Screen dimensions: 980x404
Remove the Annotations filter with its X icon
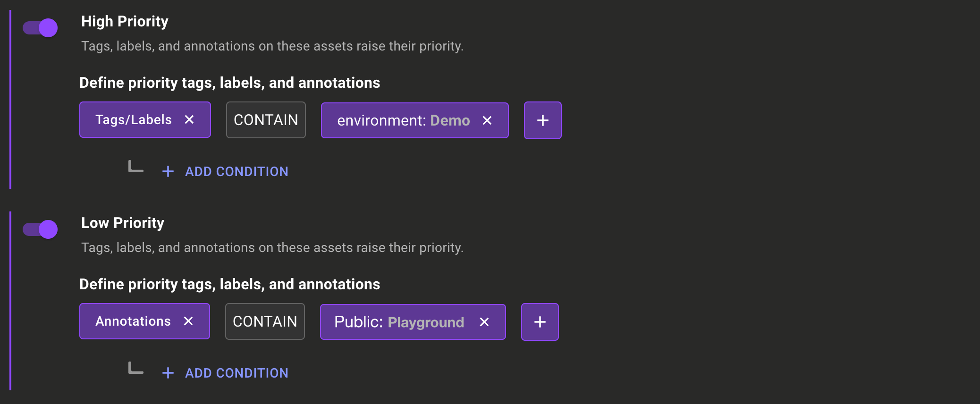click(189, 321)
